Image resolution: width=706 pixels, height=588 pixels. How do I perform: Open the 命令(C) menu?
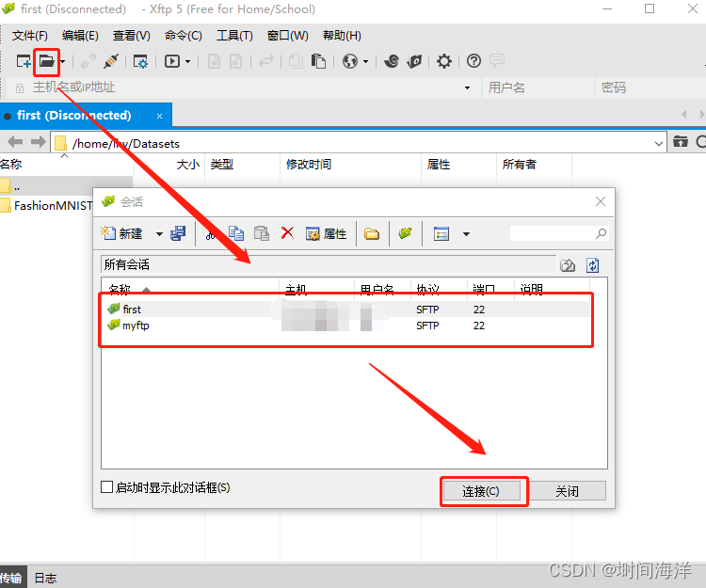[184, 36]
